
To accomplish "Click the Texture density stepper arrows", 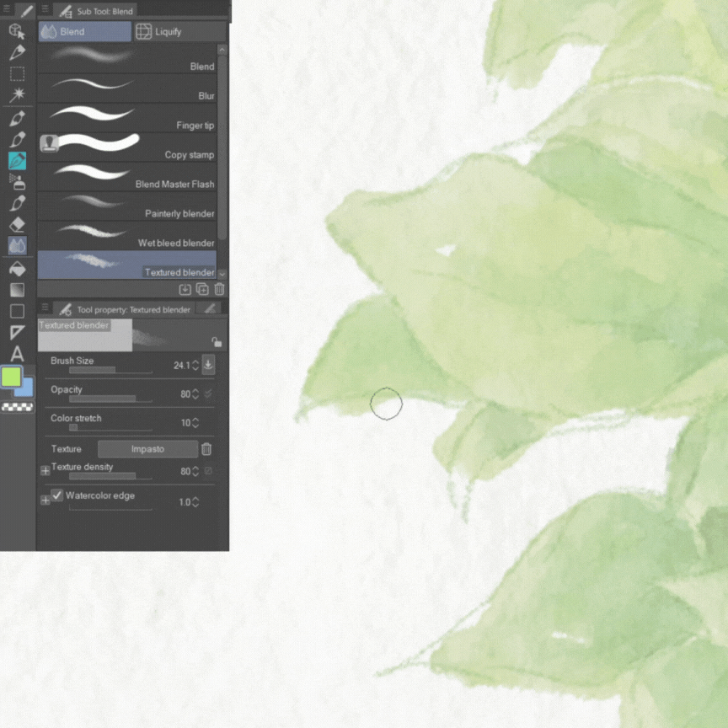I will click(x=195, y=471).
